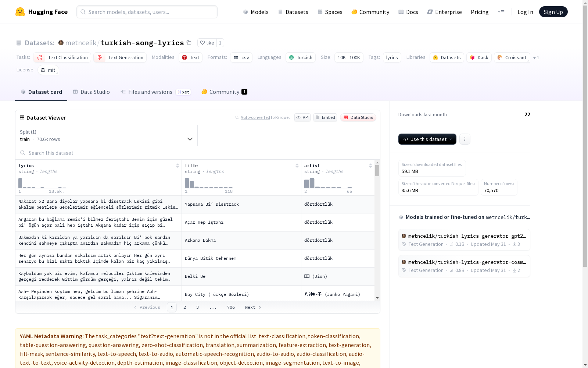Viewport: 588px width, 368px height.
Task: Open Enterprise in the top navigation
Action: (x=444, y=12)
